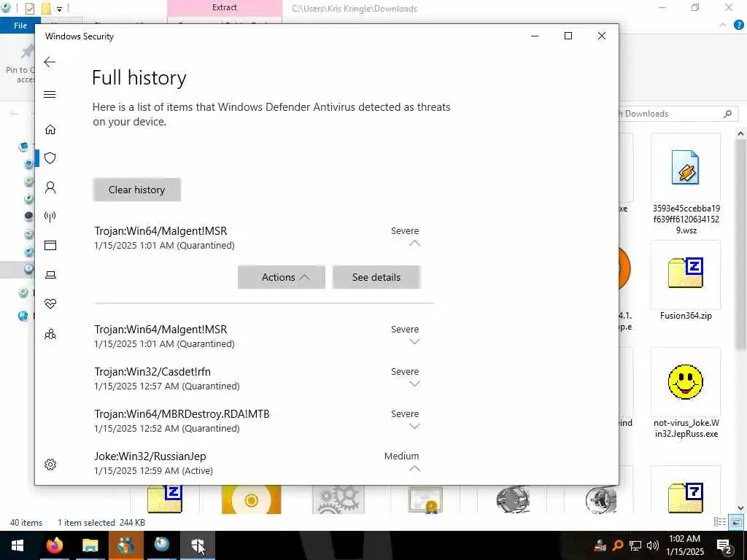This screenshot has width=747, height=560.
Task: Select the 3593e45ccebba19 .wsz file
Action: 686,184
